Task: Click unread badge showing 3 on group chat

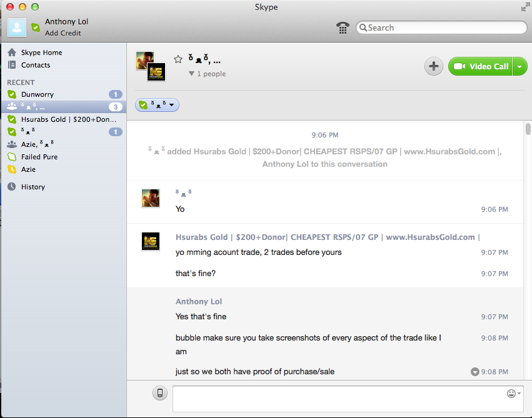Action: pyautogui.click(x=116, y=107)
